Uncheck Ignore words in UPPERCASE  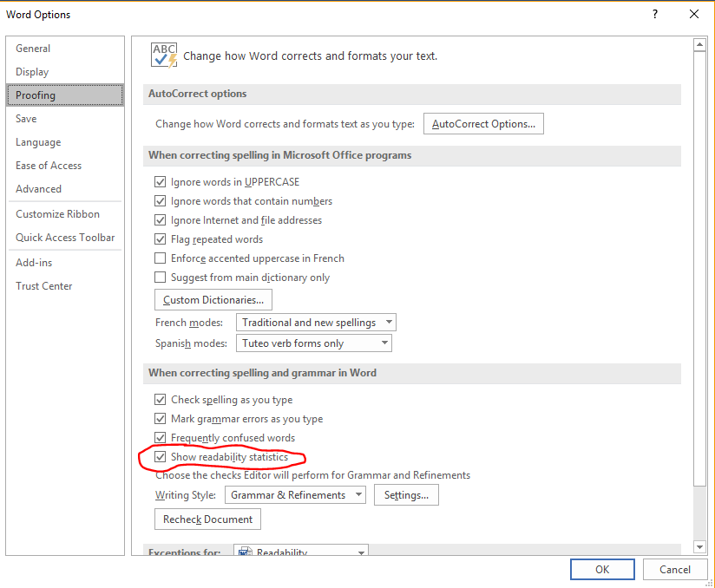click(x=160, y=182)
